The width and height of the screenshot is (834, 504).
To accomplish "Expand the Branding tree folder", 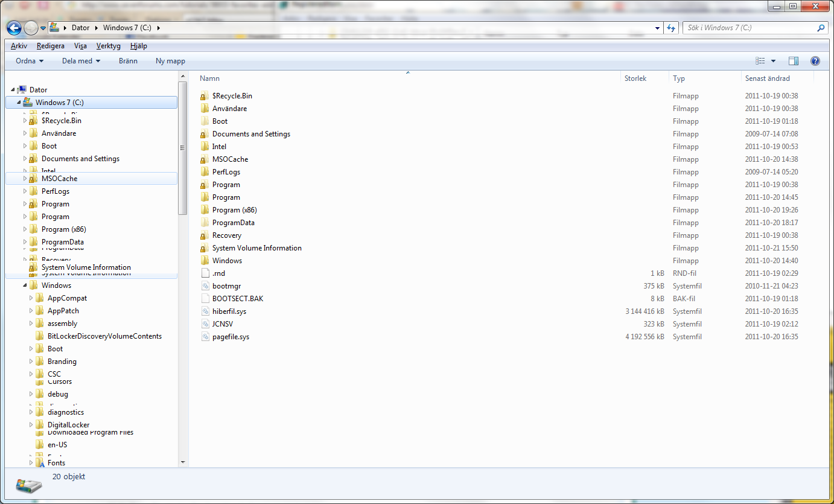I will (x=31, y=362).
